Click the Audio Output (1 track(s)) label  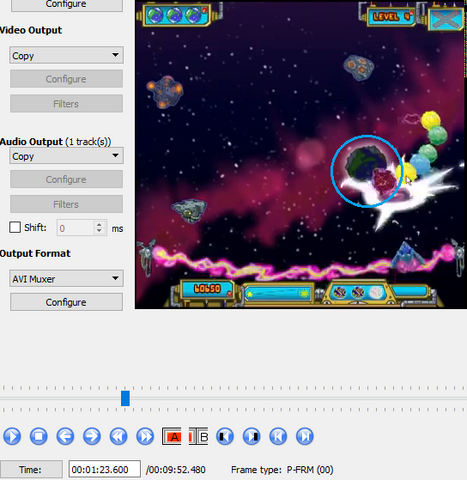[x=55, y=142]
